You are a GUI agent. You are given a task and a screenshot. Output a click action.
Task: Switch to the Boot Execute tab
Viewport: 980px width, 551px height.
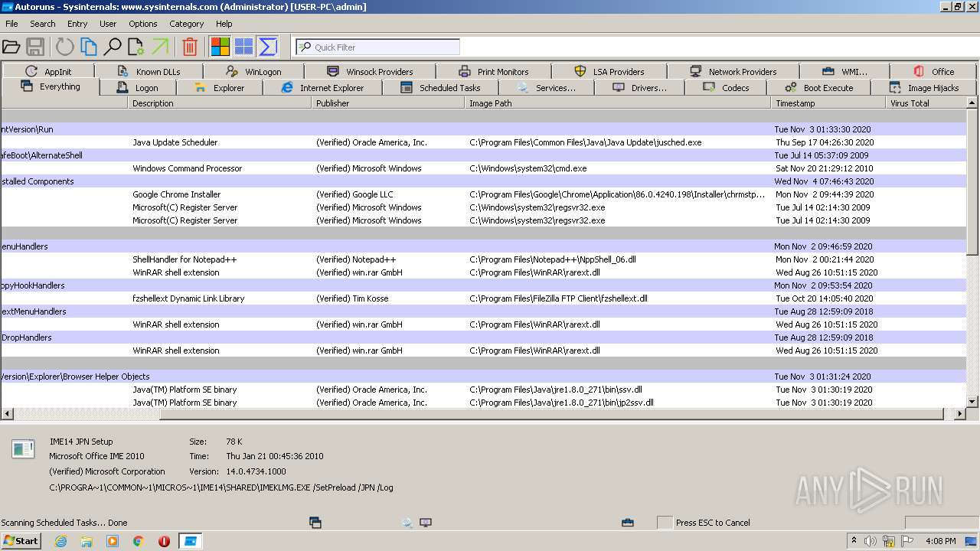tap(818, 88)
